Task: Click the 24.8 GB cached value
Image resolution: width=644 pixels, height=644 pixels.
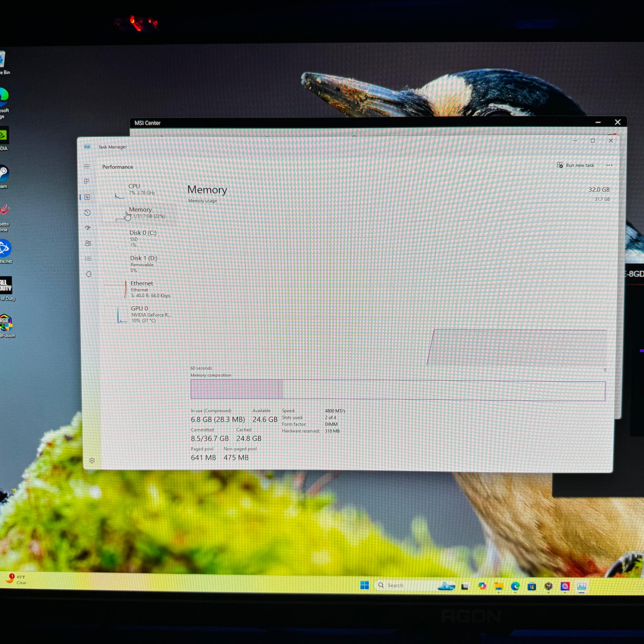Action: tap(249, 438)
